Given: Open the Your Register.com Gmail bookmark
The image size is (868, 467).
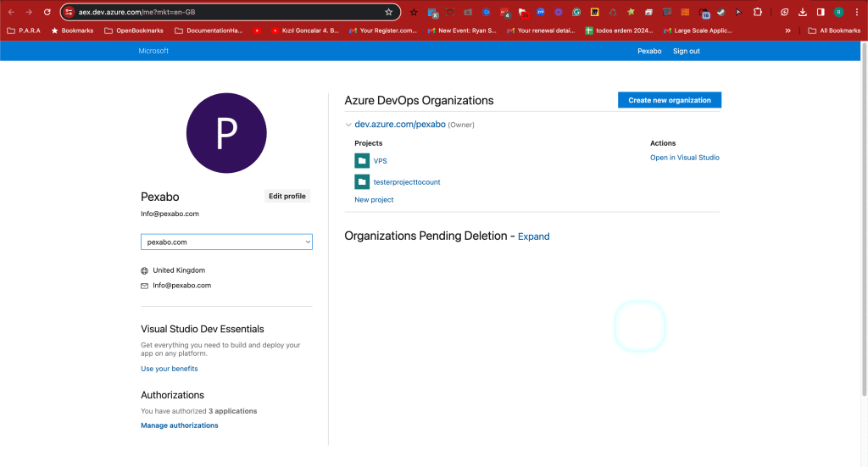Looking at the screenshot, I should pos(383,31).
